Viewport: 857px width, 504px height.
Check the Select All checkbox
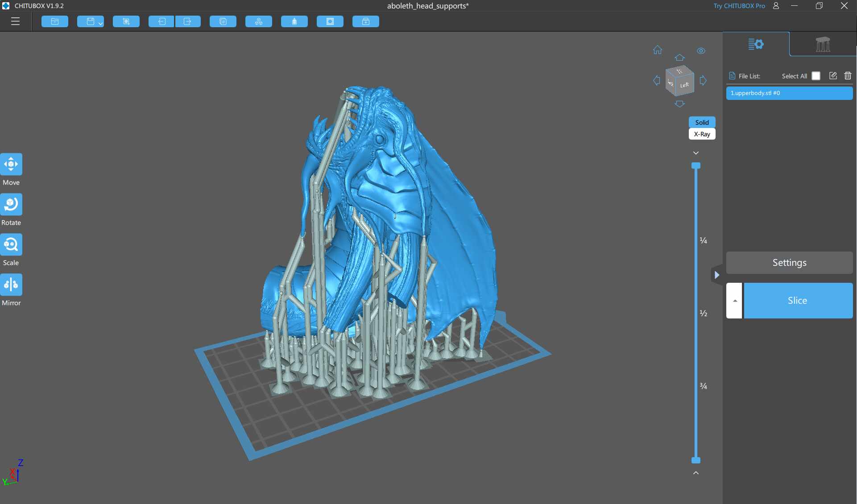tap(816, 76)
